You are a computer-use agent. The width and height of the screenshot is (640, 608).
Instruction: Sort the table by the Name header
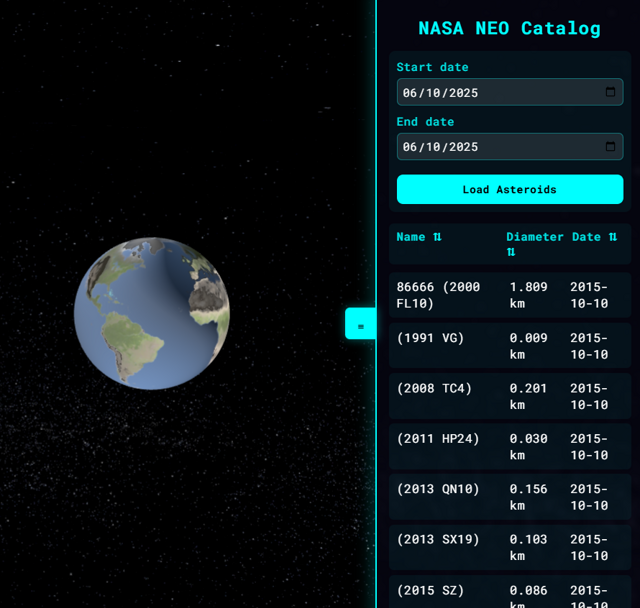[411, 237]
